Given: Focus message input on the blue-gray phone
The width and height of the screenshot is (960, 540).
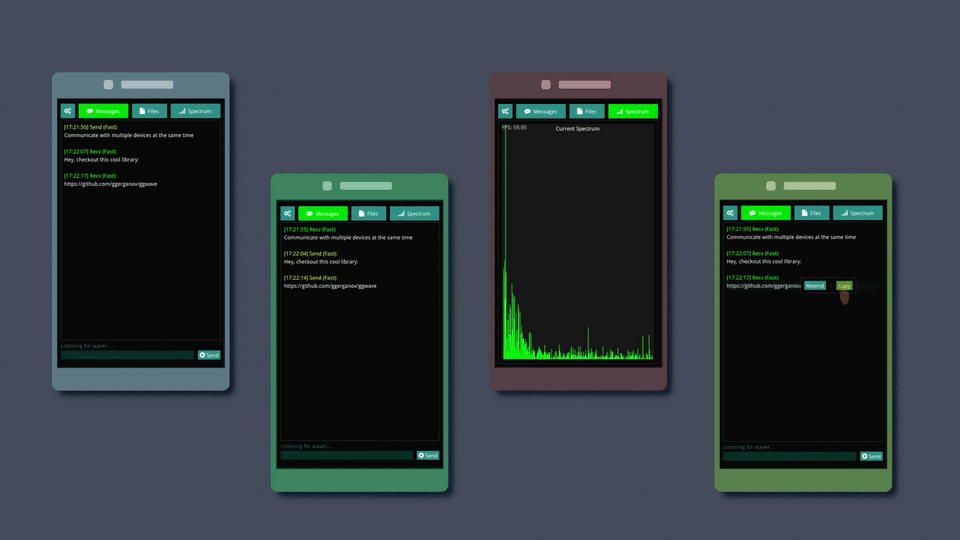Looking at the screenshot, I should tap(127, 355).
